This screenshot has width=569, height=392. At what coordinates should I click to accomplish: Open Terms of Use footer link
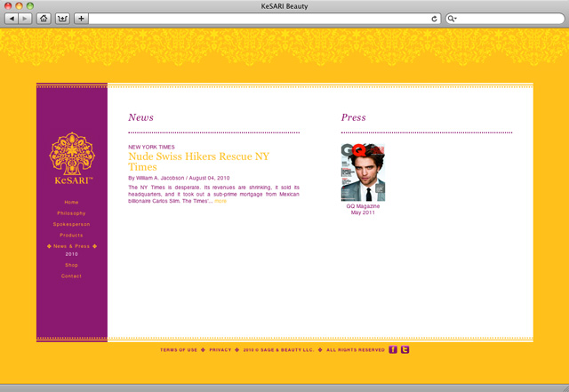pyautogui.click(x=179, y=350)
